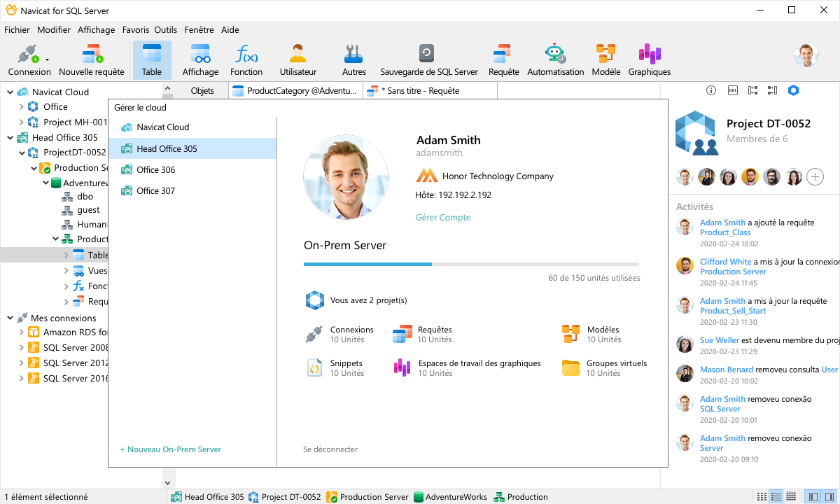
Task: Switch to the Sans titre - Requête tab
Action: coord(430,91)
